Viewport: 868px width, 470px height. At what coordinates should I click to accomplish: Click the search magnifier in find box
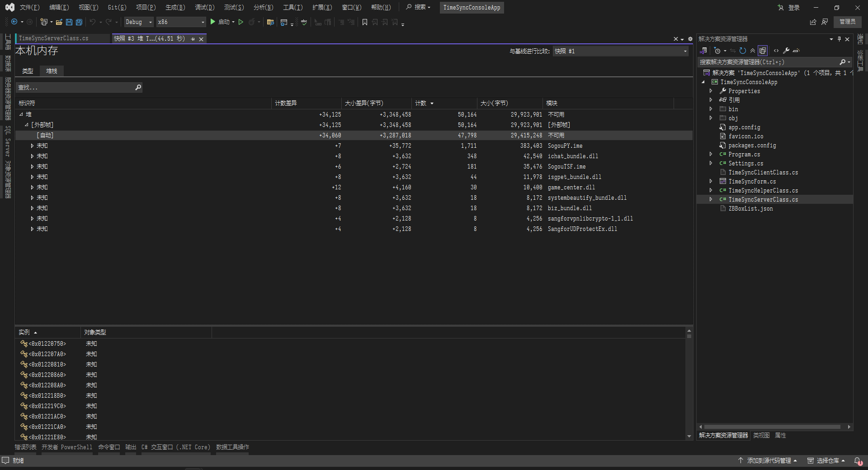[x=138, y=87]
